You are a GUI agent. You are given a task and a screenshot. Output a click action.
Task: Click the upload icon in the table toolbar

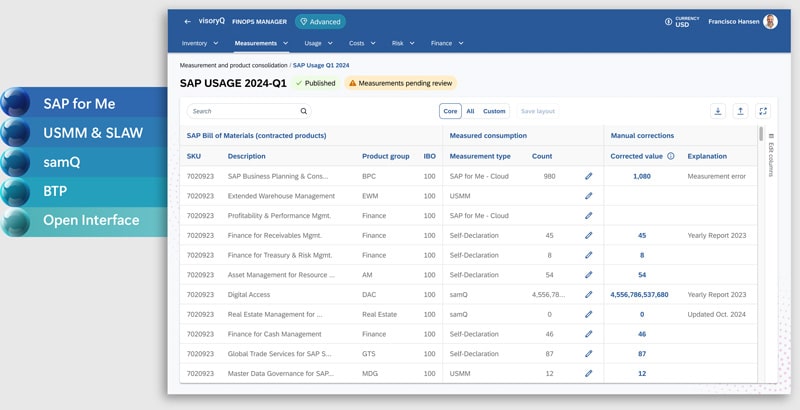tap(740, 111)
